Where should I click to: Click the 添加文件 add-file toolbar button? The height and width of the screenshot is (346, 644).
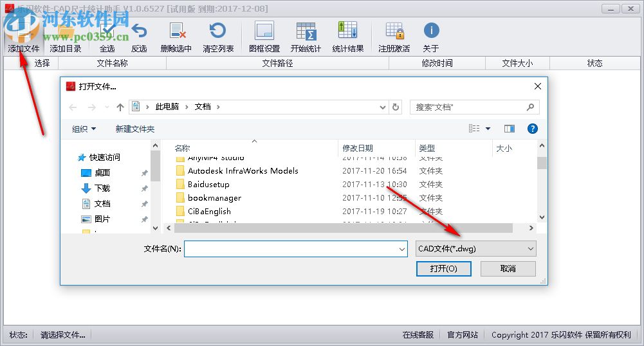click(x=23, y=37)
